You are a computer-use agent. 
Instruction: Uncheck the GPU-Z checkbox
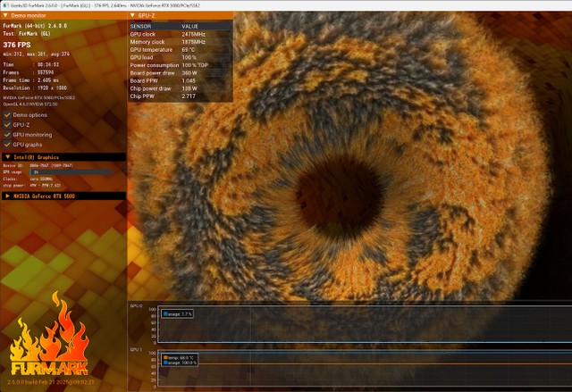(7, 125)
